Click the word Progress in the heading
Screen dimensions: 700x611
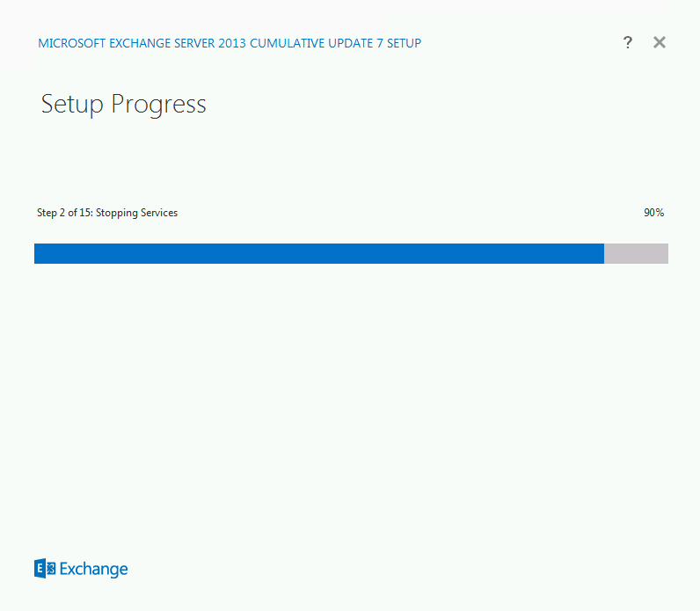tap(158, 105)
